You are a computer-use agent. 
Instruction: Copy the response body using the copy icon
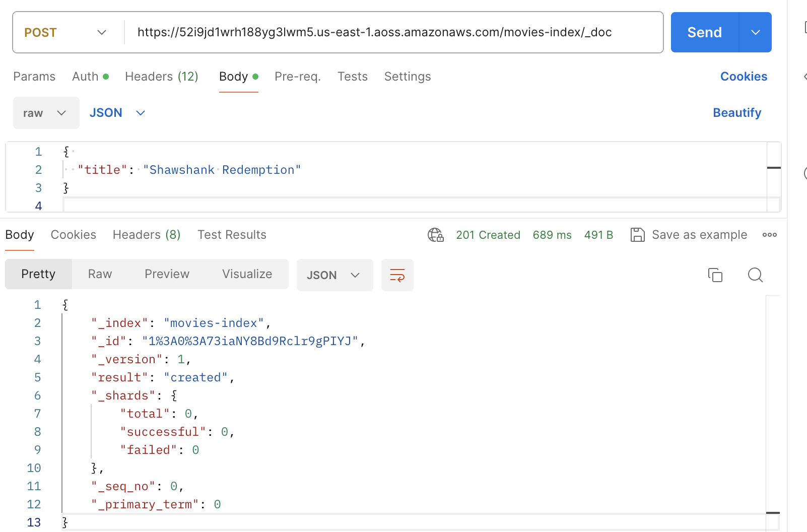[x=715, y=275]
